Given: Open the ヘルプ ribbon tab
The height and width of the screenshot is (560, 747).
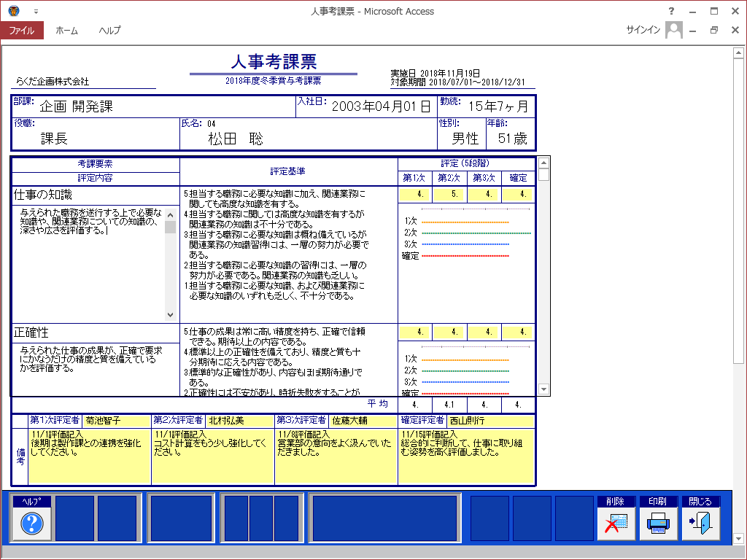Looking at the screenshot, I should point(109,31).
